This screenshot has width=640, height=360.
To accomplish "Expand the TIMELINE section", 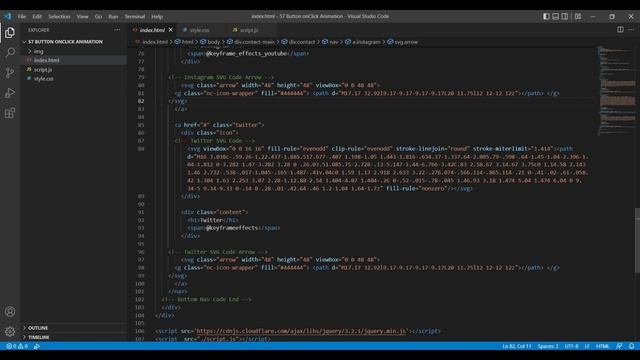I will [39, 337].
